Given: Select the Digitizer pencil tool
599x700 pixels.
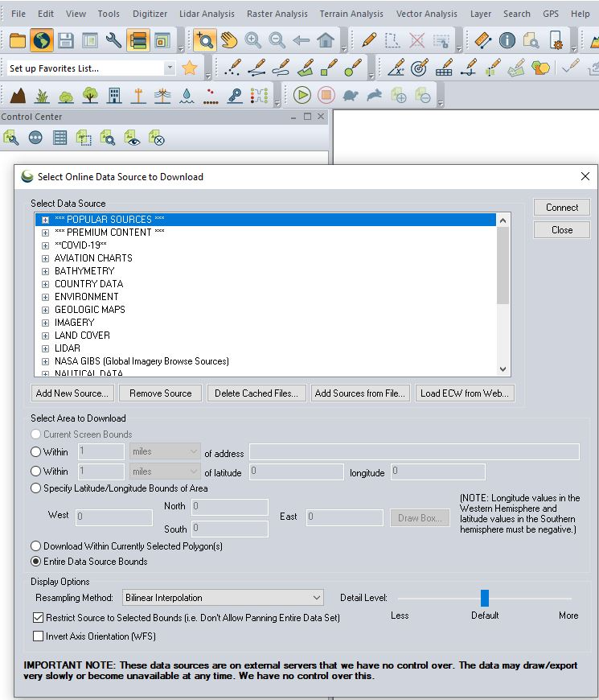Looking at the screenshot, I should (369, 40).
